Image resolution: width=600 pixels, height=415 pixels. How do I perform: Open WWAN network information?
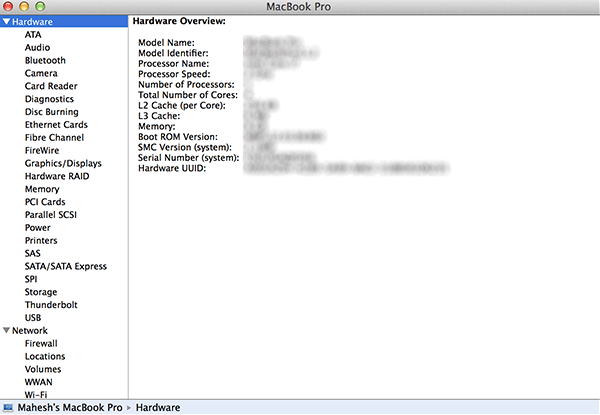pyautogui.click(x=39, y=382)
